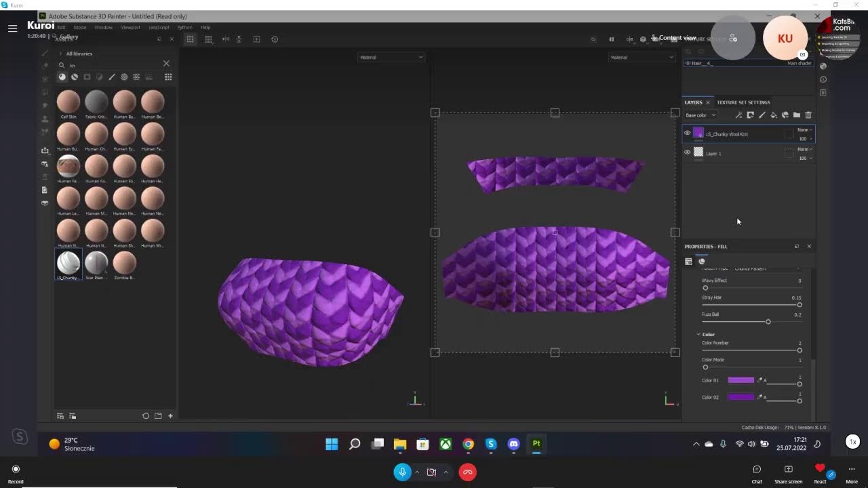The width and height of the screenshot is (868, 488).
Task: Open blend mode dropdown of Layer 1
Action: [805, 149]
